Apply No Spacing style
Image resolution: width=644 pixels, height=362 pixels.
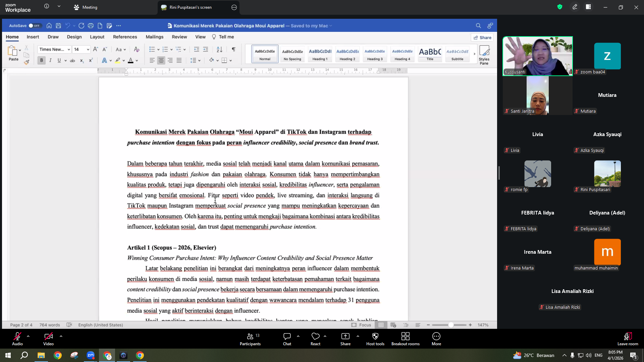[292, 54]
